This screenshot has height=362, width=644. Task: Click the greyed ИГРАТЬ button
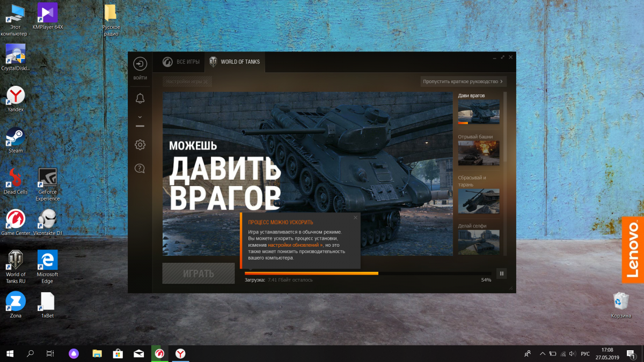tap(199, 274)
